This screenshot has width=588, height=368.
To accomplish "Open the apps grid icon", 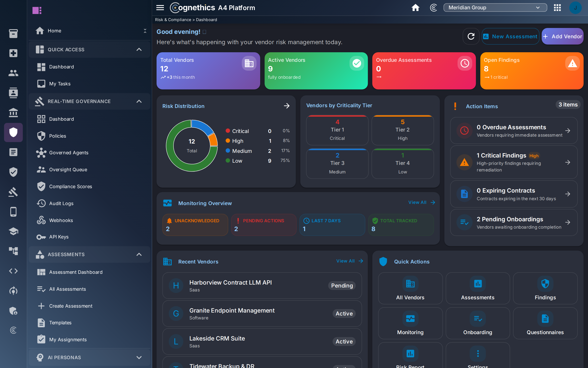I will click(557, 8).
